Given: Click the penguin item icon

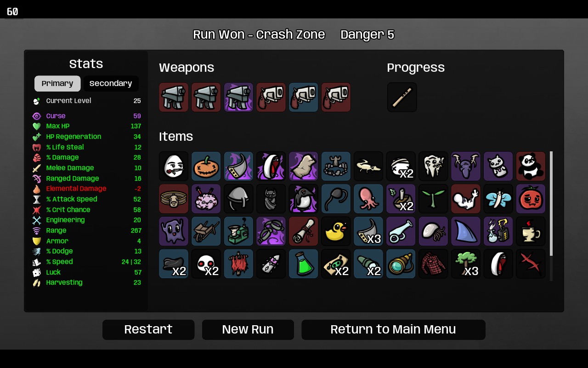Looking at the screenshot, I should (304, 199).
